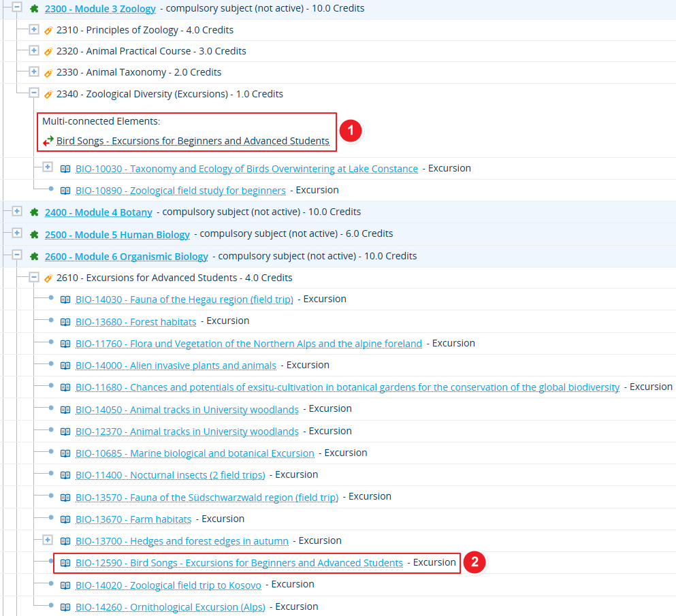Collapse 2610 Excursions for Advanced Students
This screenshot has width=676, height=616.
click(x=34, y=277)
